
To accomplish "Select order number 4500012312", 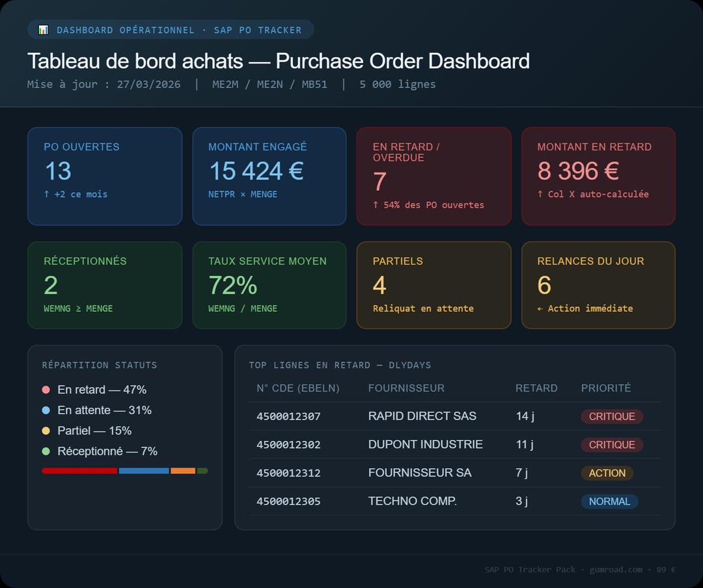I will [x=288, y=473].
